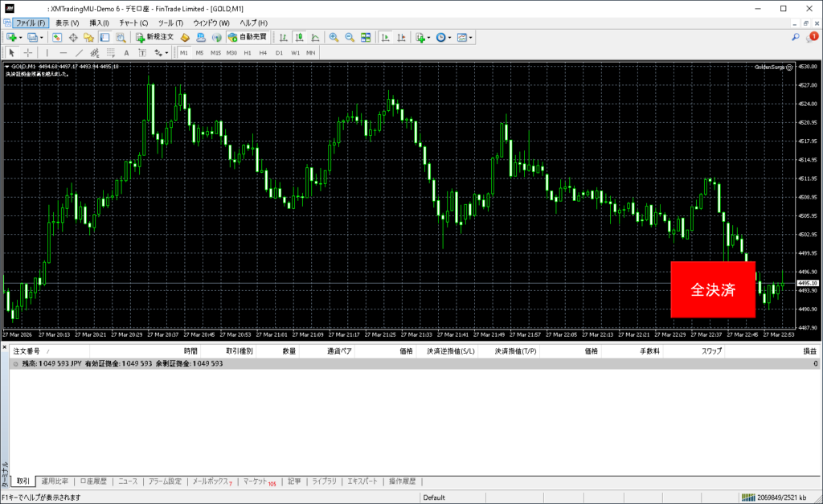Switch chart to candlestick mode

[299, 38]
